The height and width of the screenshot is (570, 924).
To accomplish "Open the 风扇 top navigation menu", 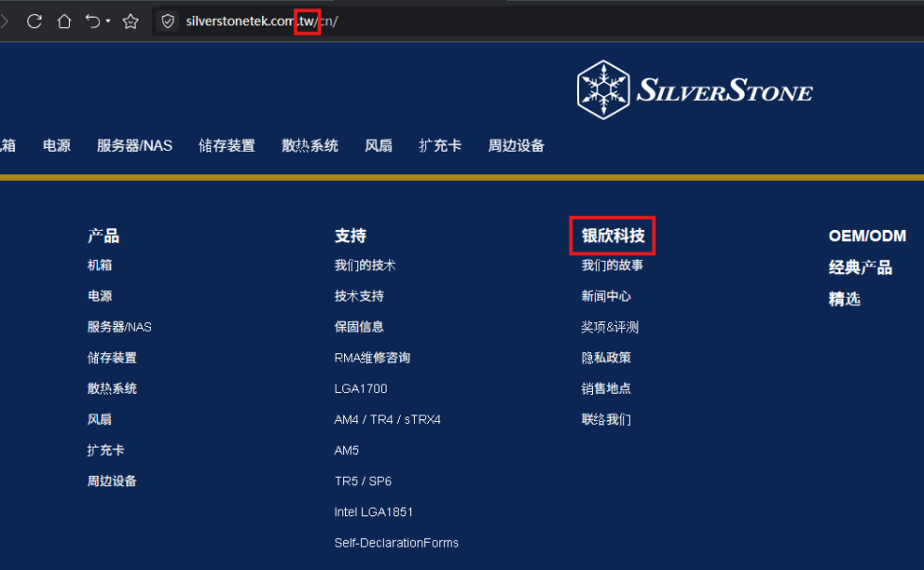I will (378, 145).
